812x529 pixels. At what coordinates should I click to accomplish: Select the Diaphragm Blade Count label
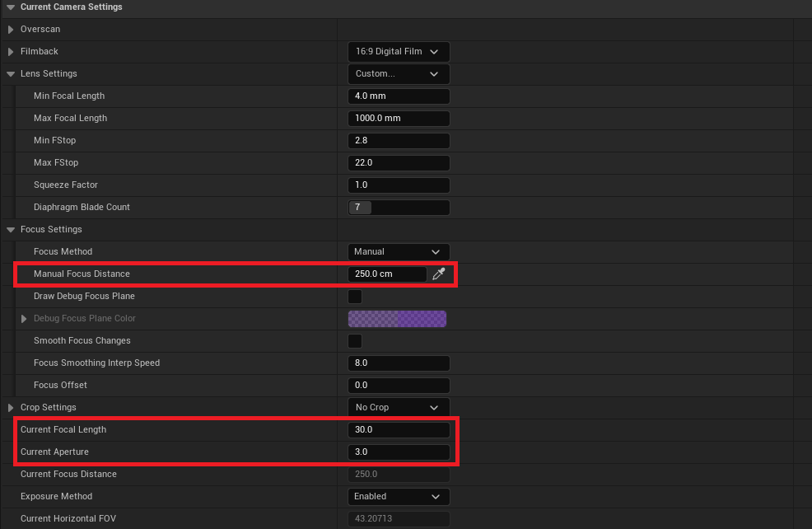[x=82, y=208]
